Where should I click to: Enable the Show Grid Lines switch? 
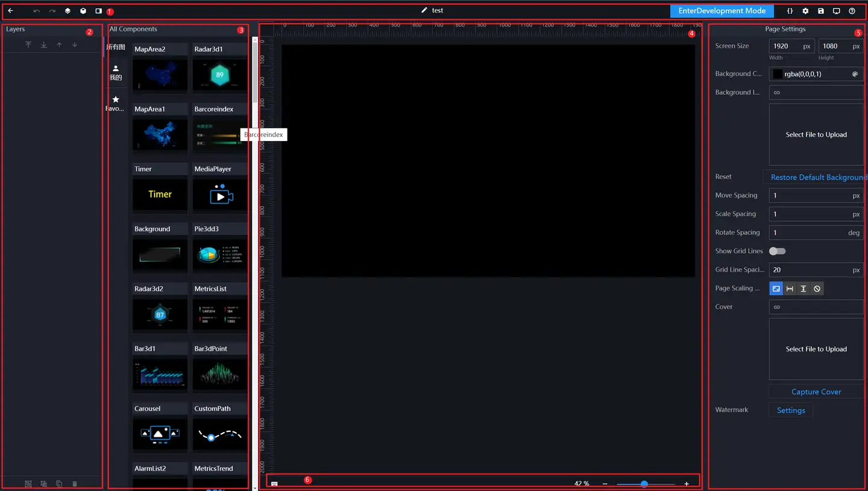[777, 251]
